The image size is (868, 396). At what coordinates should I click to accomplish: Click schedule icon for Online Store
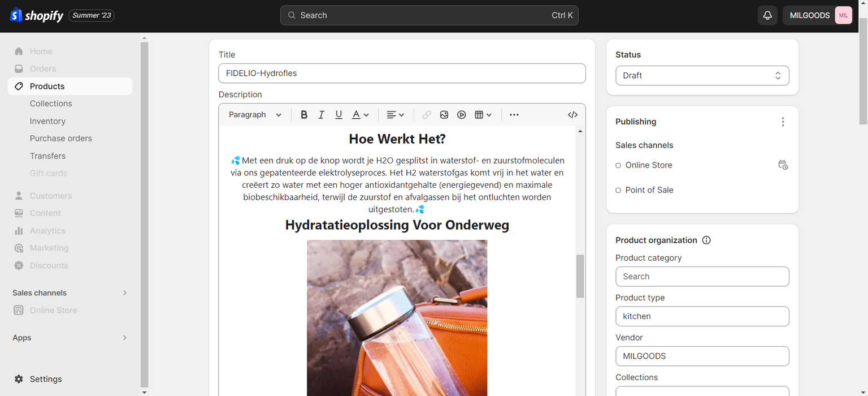pyautogui.click(x=783, y=165)
